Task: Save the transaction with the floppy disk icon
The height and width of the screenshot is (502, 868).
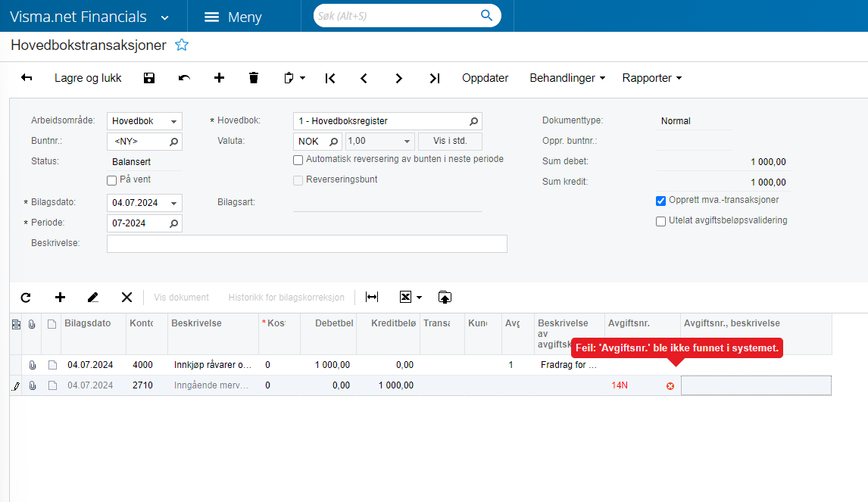Action: pyautogui.click(x=149, y=78)
